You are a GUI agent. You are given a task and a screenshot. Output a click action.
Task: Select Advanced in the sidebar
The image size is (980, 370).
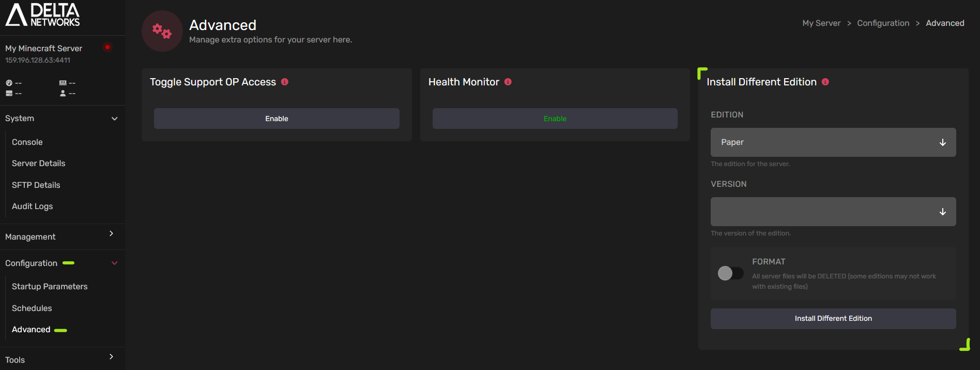click(31, 329)
